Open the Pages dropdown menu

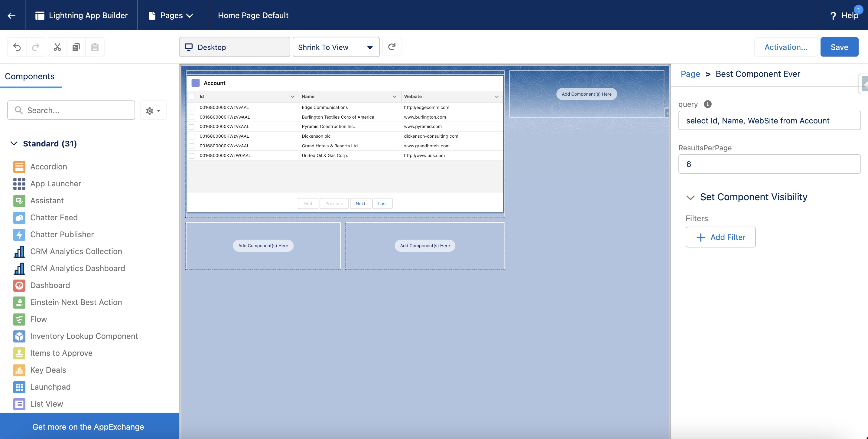pyautogui.click(x=171, y=15)
